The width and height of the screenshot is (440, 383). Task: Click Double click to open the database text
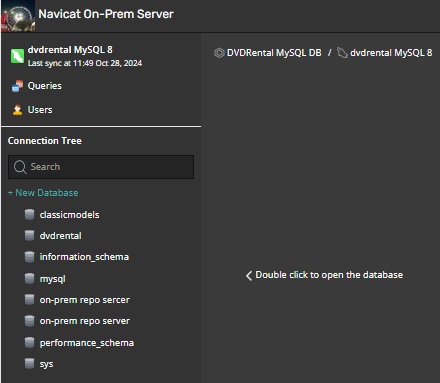(329, 275)
